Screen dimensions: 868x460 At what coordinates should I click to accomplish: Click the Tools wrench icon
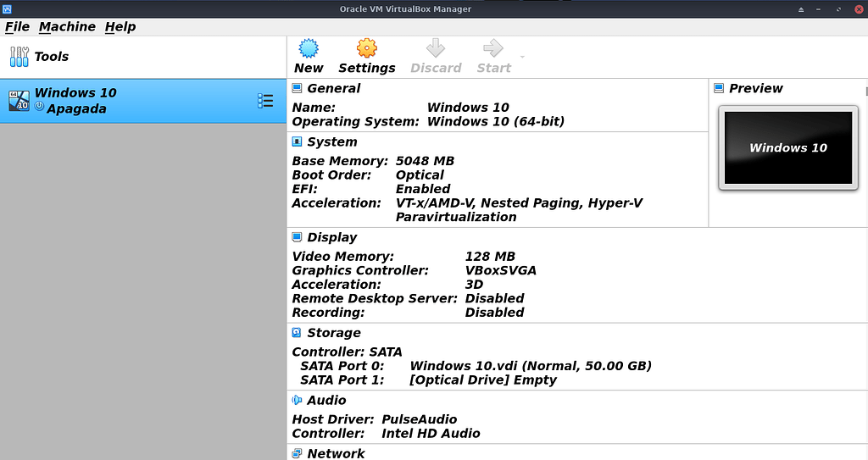pos(19,57)
